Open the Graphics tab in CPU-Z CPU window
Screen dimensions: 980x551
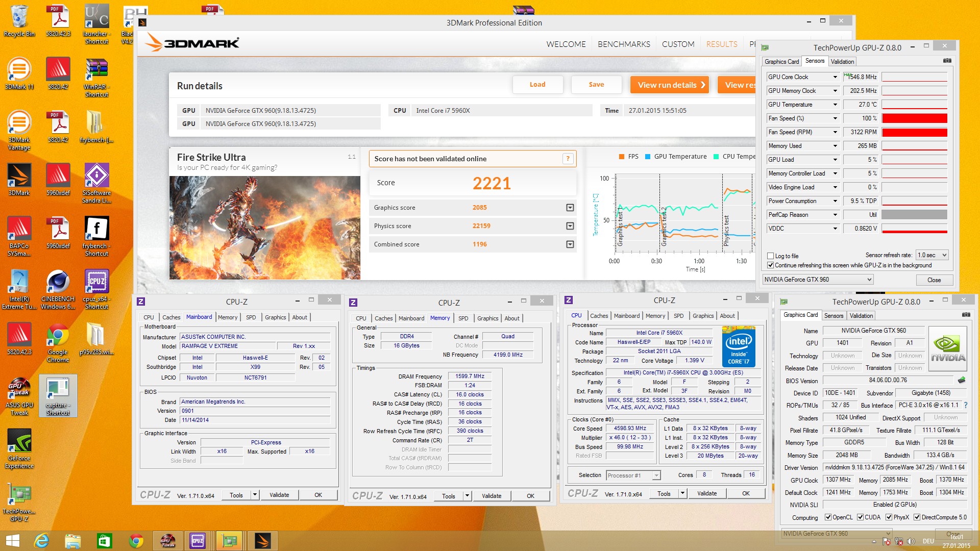coord(703,316)
